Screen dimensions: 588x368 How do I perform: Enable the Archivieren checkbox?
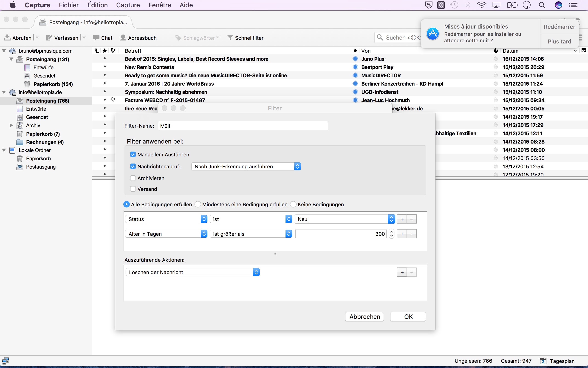[133, 178]
